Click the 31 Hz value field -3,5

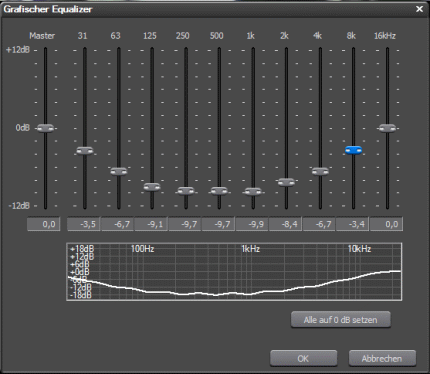[84, 224]
